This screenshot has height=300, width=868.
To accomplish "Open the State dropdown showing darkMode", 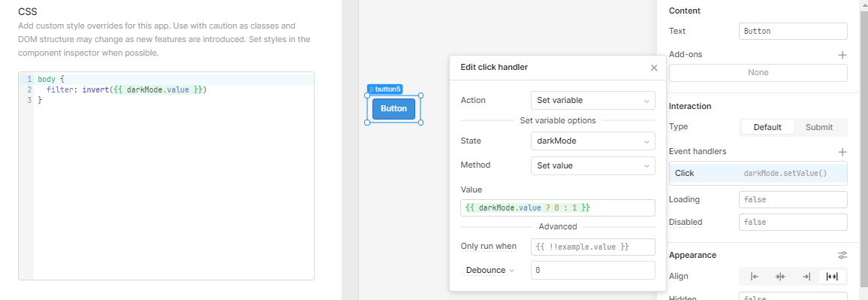I will (x=593, y=141).
